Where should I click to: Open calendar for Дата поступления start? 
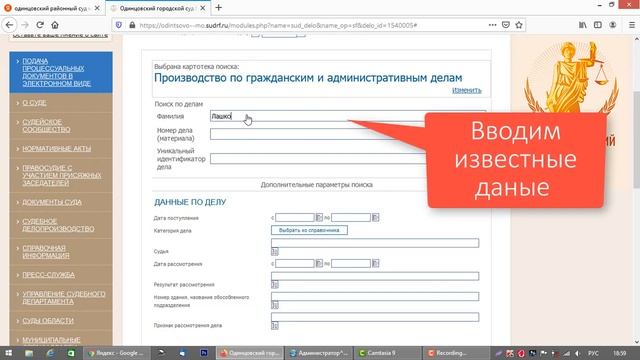click(319, 218)
